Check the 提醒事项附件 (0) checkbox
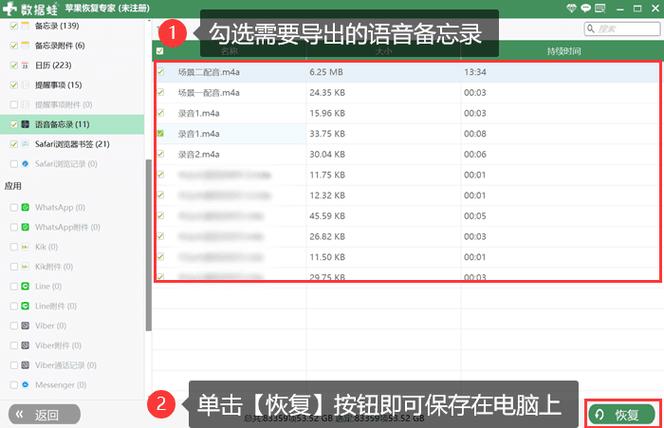Image resolution: width=664 pixels, height=428 pixels. pos(14,105)
